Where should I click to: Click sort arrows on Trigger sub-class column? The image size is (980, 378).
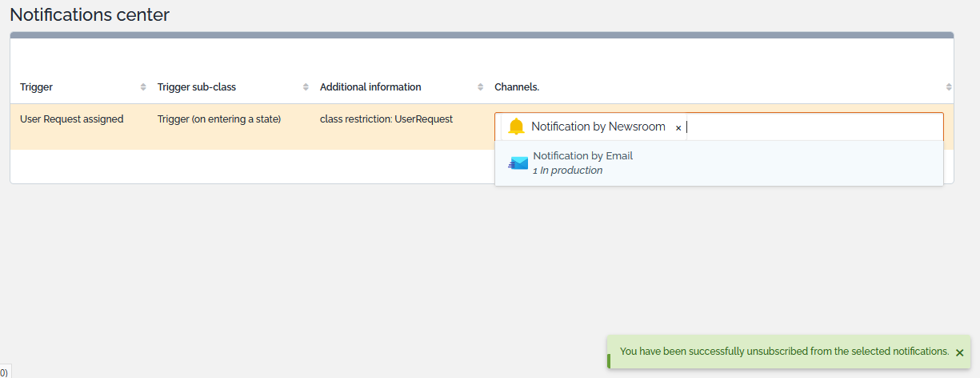[x=306, y=86]
